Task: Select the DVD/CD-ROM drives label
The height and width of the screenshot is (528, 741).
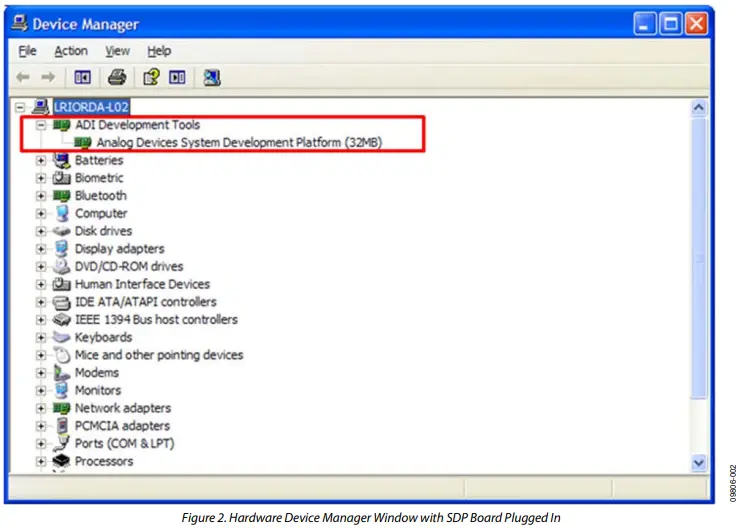Action: click(129, 267)
